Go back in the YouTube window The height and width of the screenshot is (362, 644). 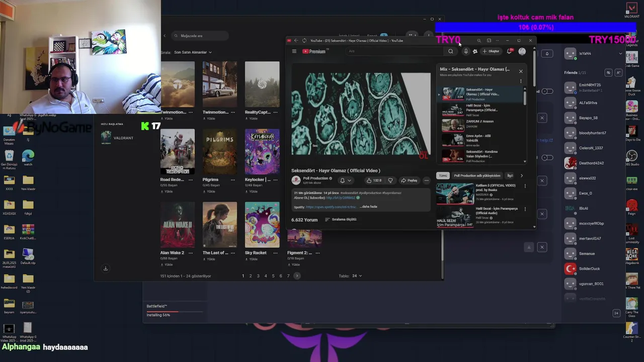click(x=296, y=41)
